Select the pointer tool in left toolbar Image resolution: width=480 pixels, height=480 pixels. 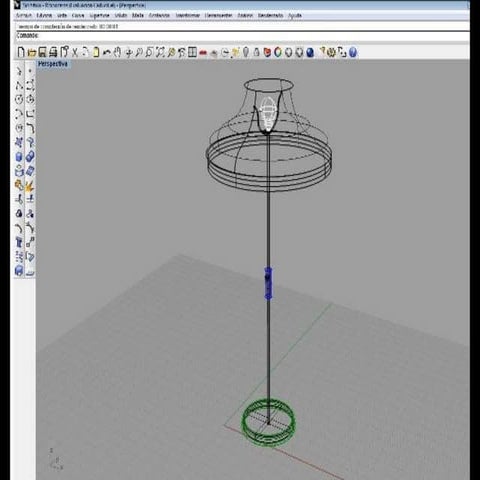(x=19, y=71)
